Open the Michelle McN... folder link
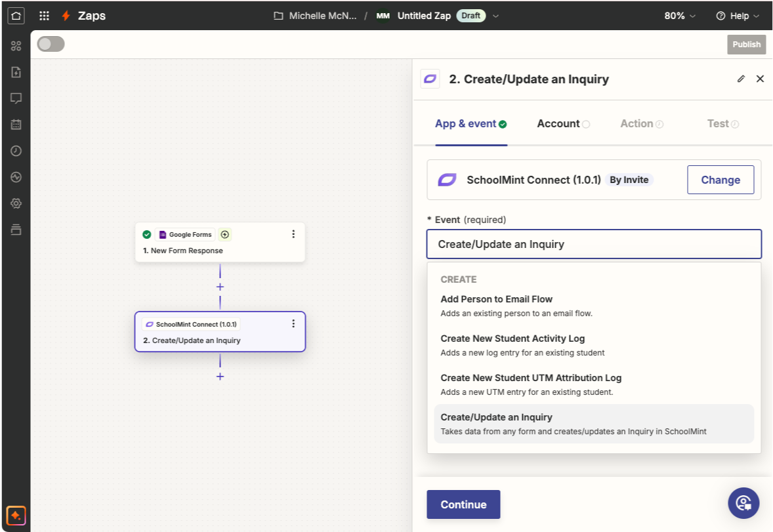 click(322, 16)
